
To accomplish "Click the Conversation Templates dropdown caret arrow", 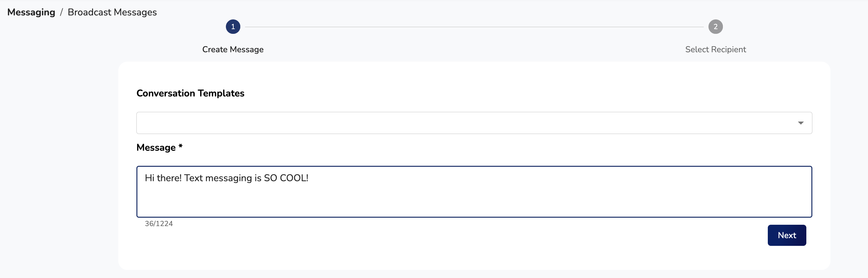I will click(801, 123).
